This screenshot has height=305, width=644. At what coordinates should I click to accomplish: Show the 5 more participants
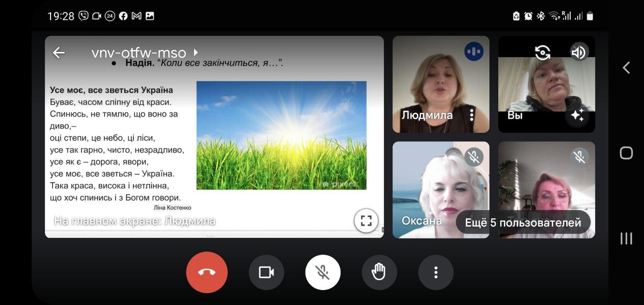(523, 223)
